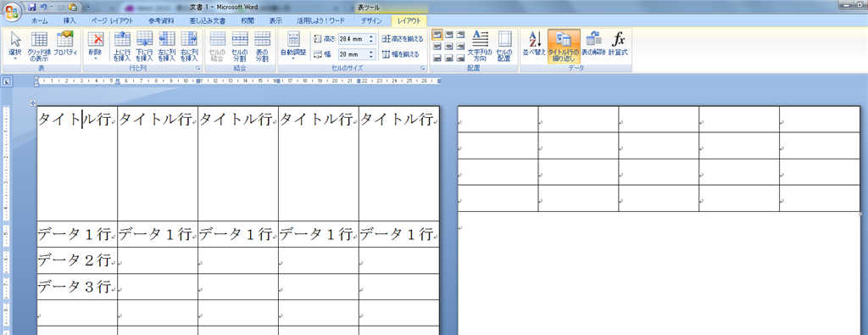The image size is (868, 335).
Task: Select align center right cell alignment
Action: pyautogui.click(x=460, y=47)
